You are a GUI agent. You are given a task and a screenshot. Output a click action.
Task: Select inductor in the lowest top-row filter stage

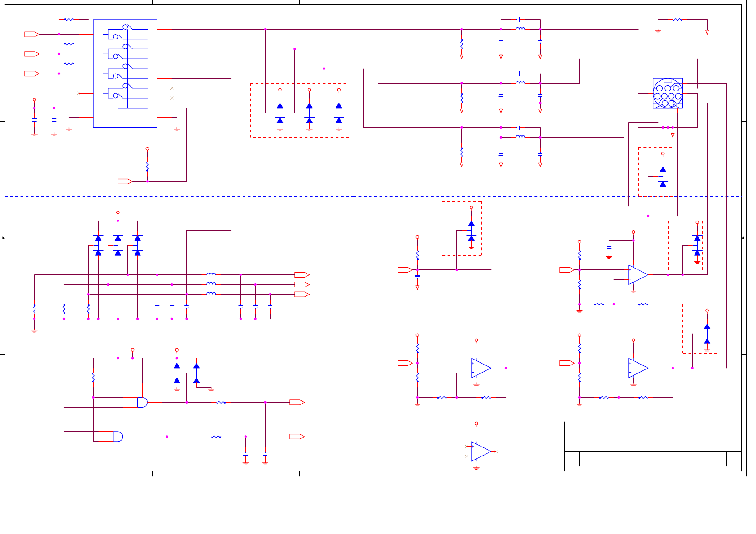click(x=520, y=137)
